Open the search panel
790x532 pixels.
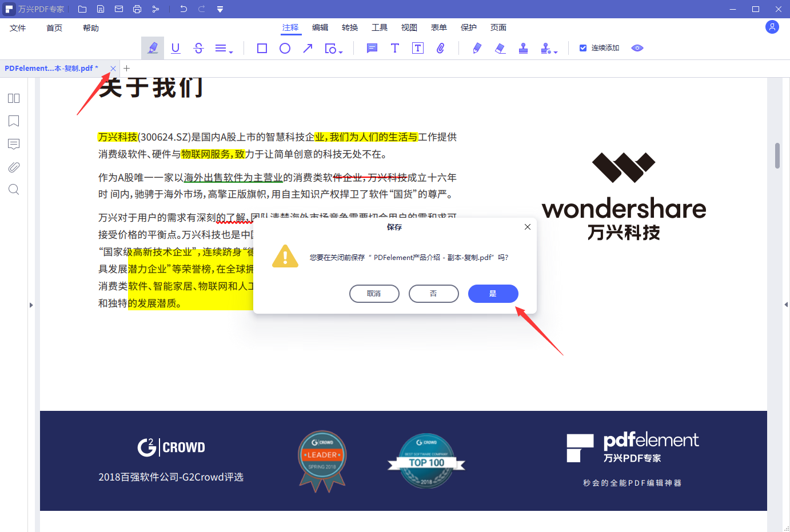click(x=13, y=189)
